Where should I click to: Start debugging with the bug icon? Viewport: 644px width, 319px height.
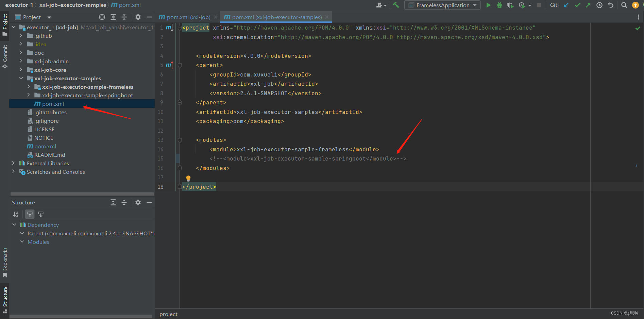click(x=499, y=5)
